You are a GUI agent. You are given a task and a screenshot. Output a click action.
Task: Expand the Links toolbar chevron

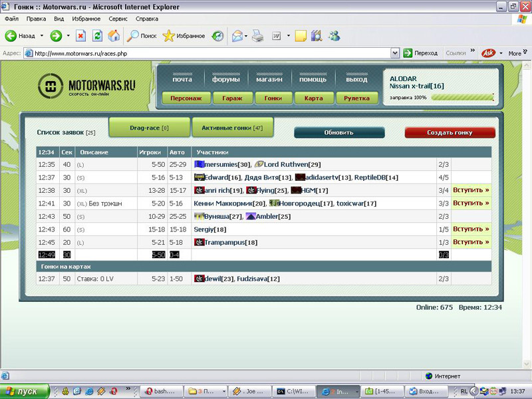[473, 51]
